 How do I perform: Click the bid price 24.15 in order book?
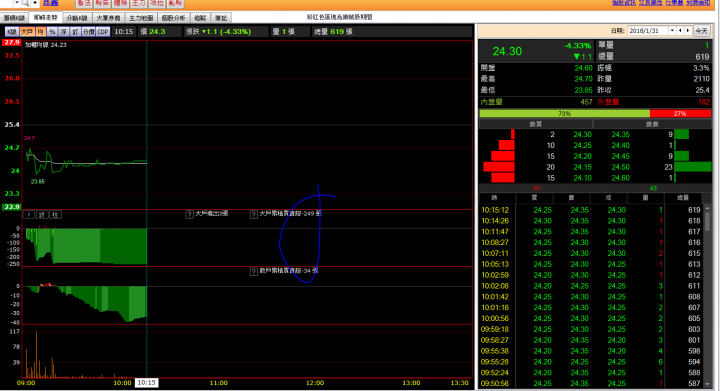[x=583, y=167]
